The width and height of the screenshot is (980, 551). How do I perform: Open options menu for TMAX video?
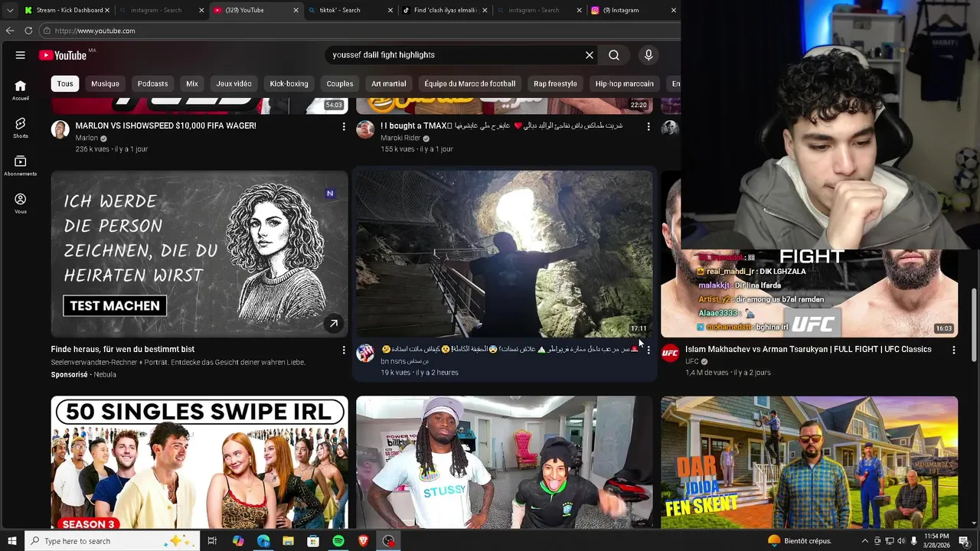[x=648, y=126]
